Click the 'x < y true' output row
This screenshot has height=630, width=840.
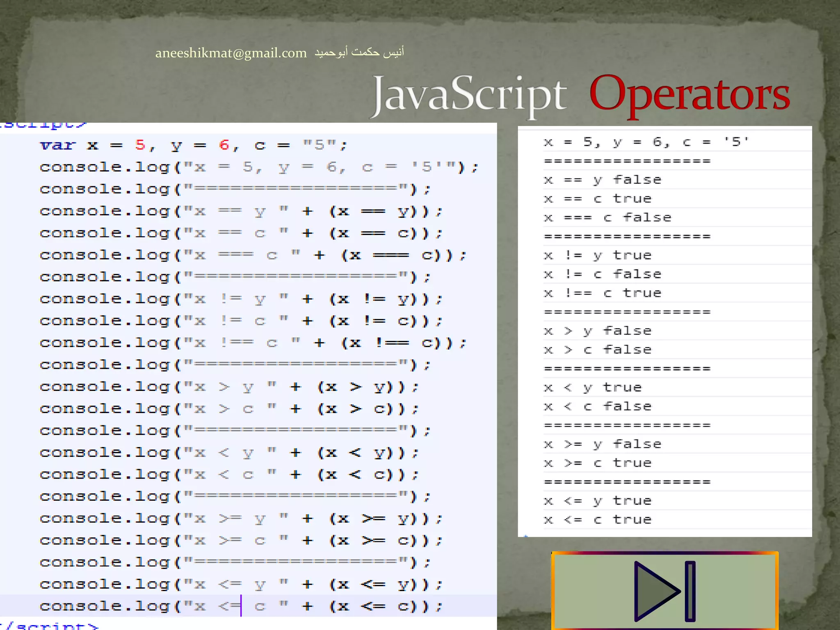point(592,387)
